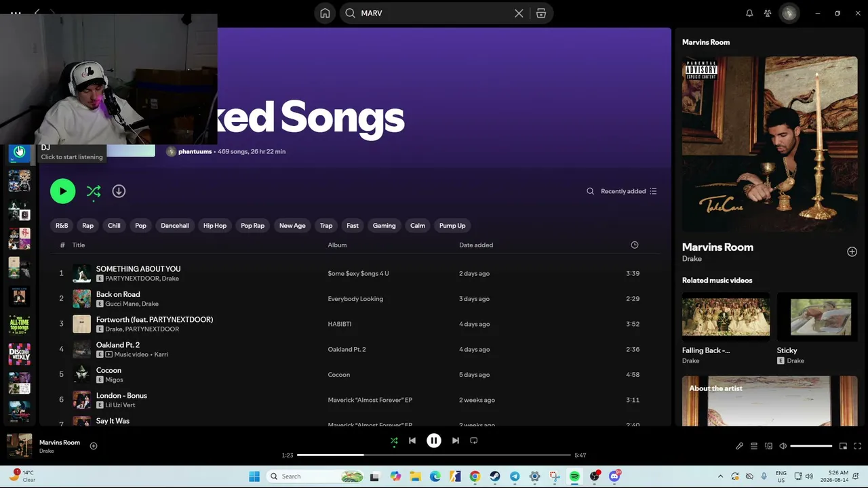Open the Recently added sort dropdown
The width and height of the screenshot is (868, 488).
pyautogui.click(x=629, y=191)
